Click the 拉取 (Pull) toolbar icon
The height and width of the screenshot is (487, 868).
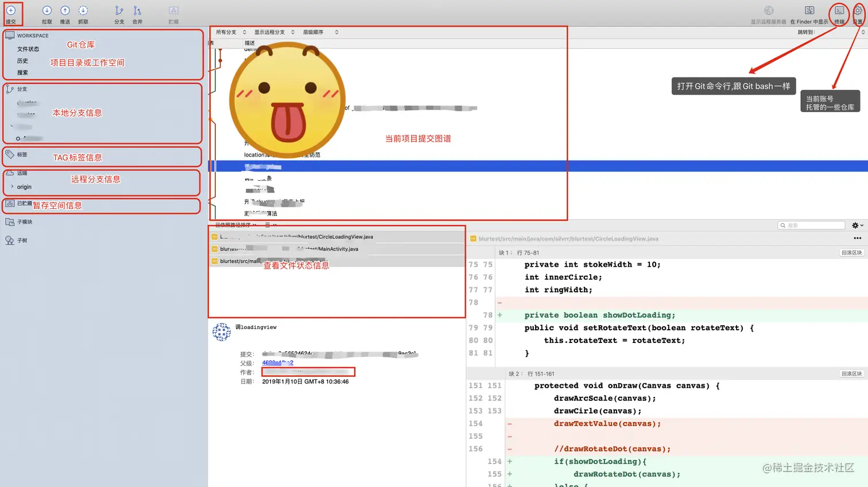tap(47, 11)
